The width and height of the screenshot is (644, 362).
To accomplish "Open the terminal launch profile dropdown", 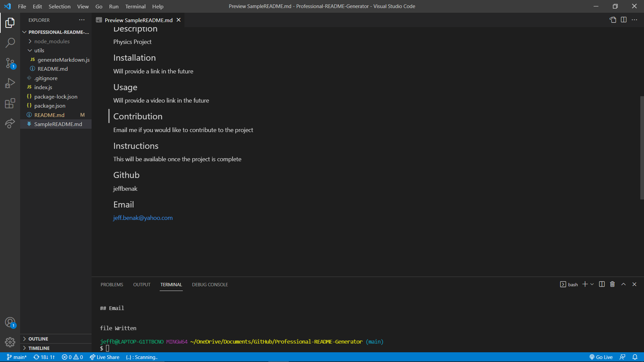I will [592, 284].
